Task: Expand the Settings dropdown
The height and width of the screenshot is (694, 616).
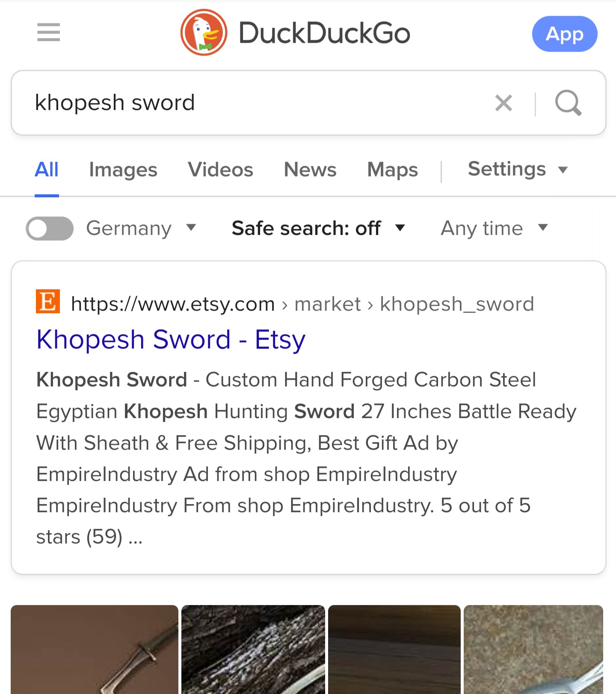Action: [x=518, y=169]
